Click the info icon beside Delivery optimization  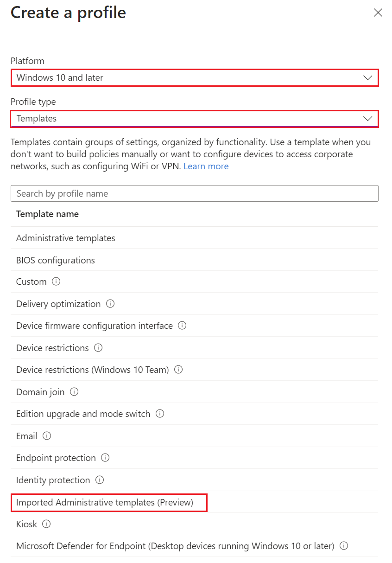(x=110, y=304)
